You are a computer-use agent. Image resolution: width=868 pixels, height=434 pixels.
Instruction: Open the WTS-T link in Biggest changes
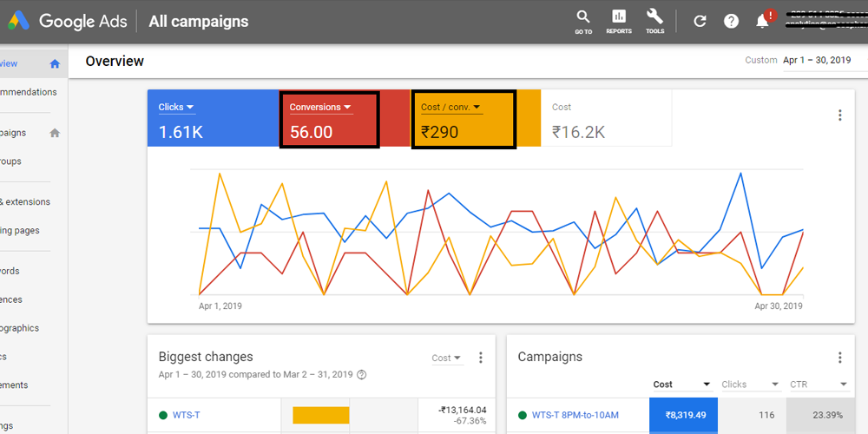[185, 416]
